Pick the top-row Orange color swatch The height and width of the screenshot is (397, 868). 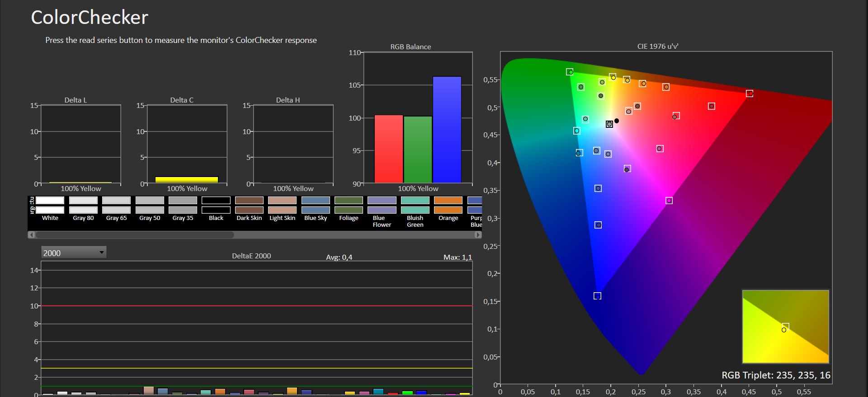tap(448, 200)
